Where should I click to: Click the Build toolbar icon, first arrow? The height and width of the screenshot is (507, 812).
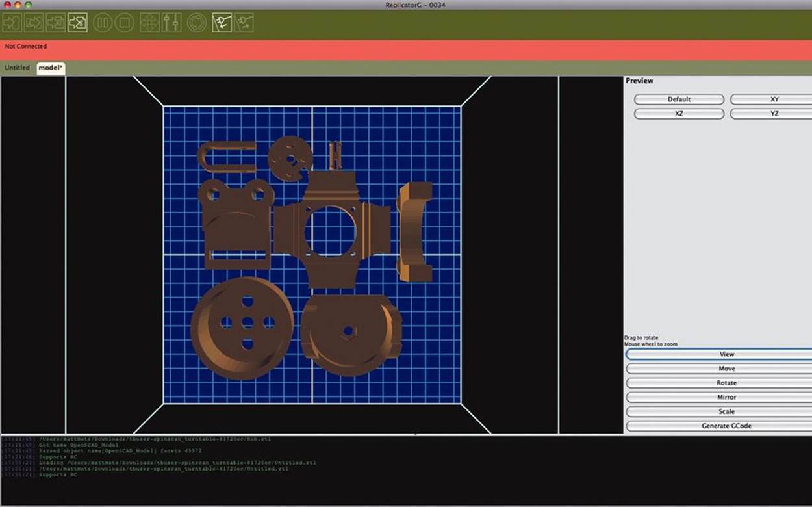point(12,23)
